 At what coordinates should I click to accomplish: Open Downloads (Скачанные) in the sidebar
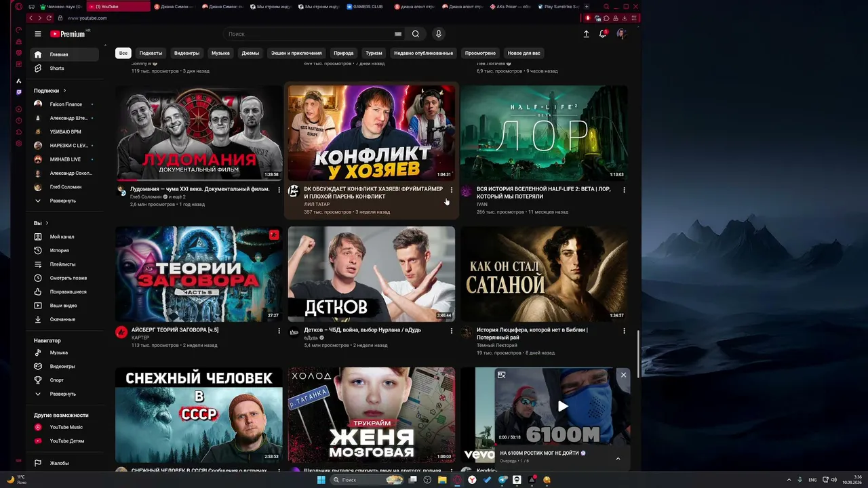coord(65,319)
